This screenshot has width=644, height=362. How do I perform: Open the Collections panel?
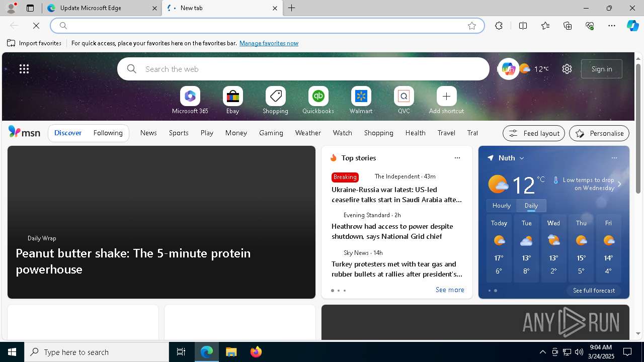tap(568, 26)
